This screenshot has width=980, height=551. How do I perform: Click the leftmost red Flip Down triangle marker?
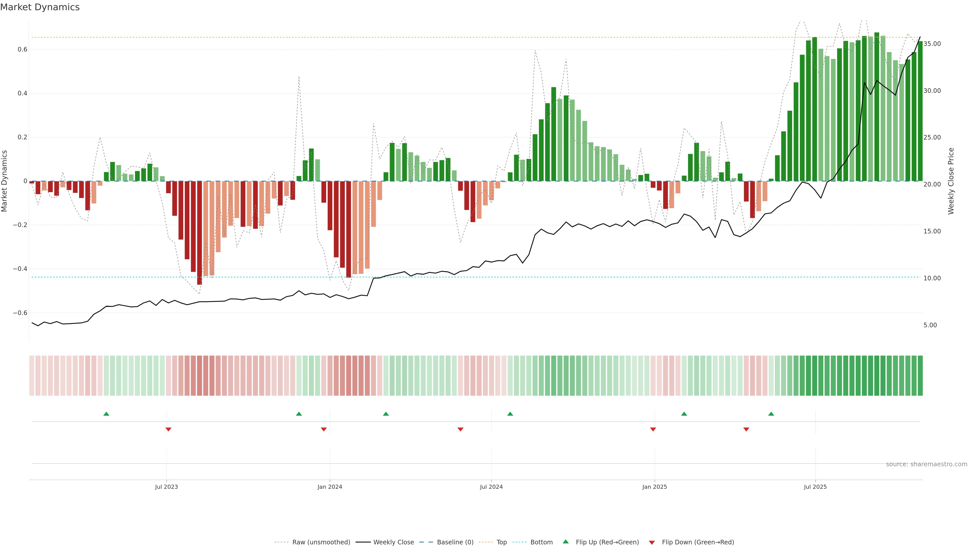[x=168, y=429]
